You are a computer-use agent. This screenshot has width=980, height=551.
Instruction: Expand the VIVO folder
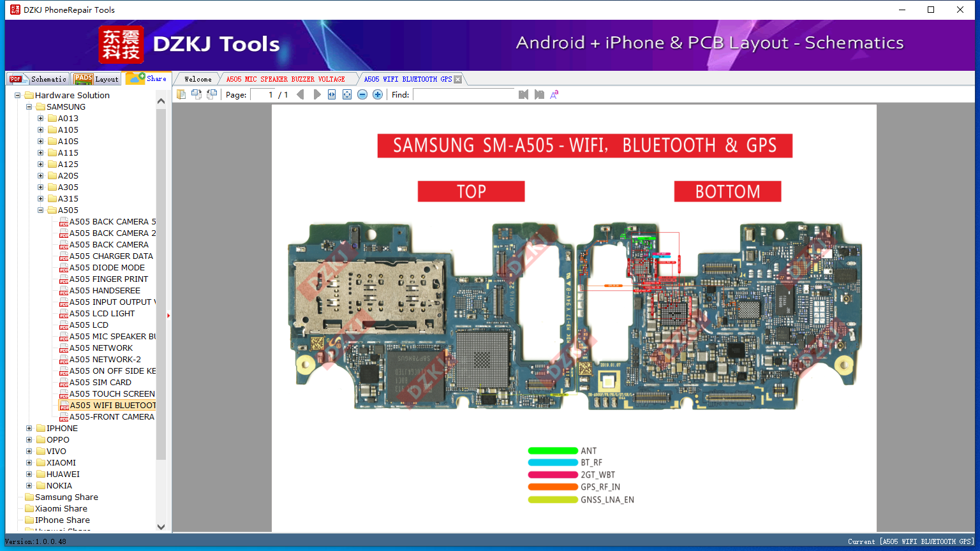29,452
